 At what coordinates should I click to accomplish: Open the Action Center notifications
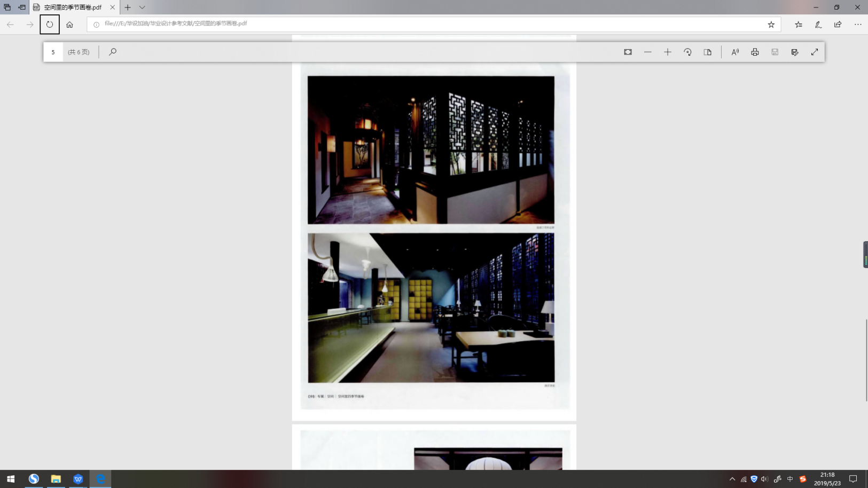853,479
